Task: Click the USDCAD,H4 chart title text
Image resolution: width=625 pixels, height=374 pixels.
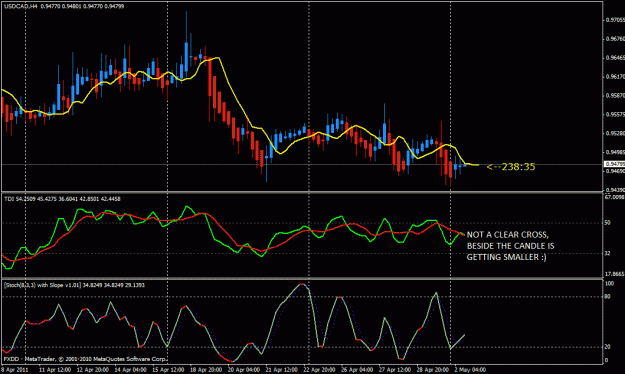Action: (x=64, y=6)
